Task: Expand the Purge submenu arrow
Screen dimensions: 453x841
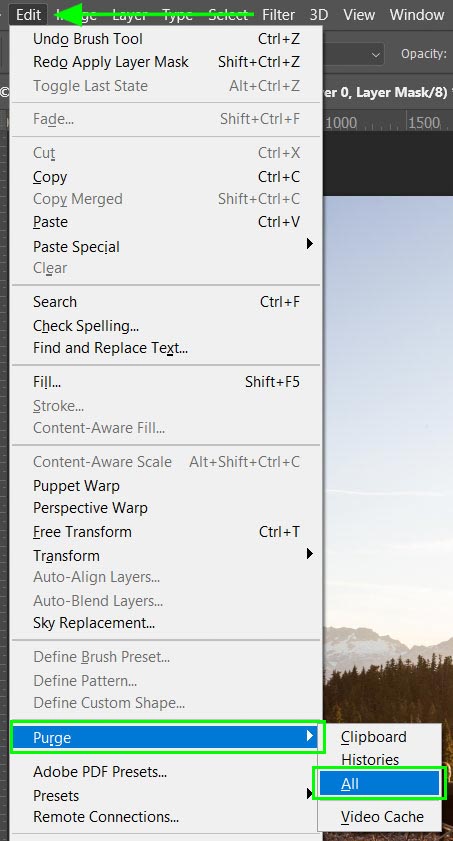Action: point(309,737)
